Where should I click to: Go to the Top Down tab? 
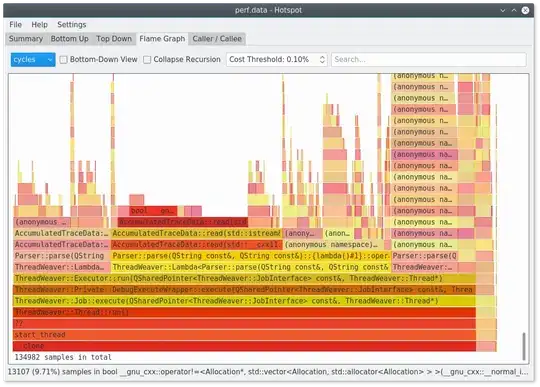tap(114, 39)
